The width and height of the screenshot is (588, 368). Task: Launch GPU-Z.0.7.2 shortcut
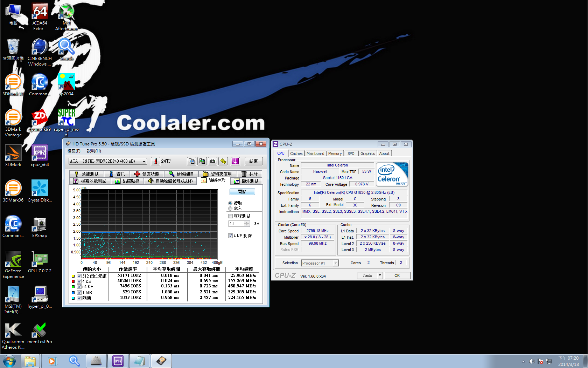pyautogui.click(x=40, y=262)
